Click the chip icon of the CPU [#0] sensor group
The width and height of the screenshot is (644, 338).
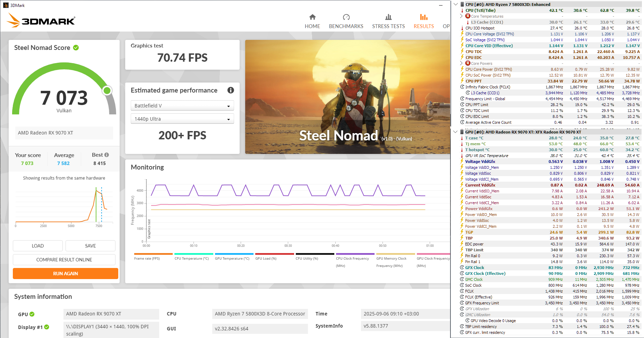pyautogui.click(x=462, y=5)
